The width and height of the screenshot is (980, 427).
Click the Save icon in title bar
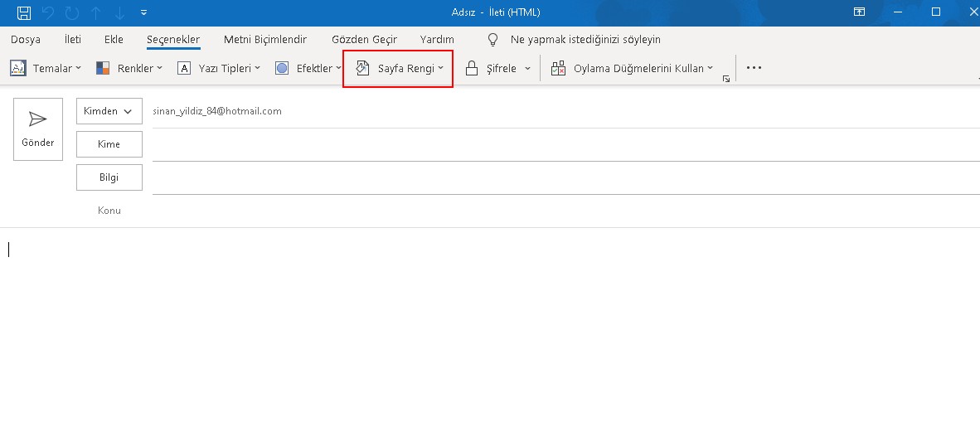[24, 12]
